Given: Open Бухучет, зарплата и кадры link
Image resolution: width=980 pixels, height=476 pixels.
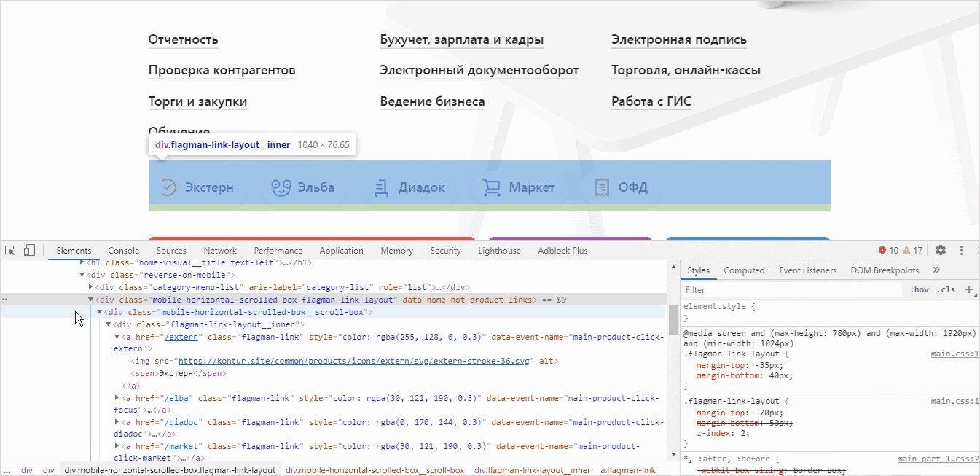Looking at the screenshot, I should click(462, 39).
